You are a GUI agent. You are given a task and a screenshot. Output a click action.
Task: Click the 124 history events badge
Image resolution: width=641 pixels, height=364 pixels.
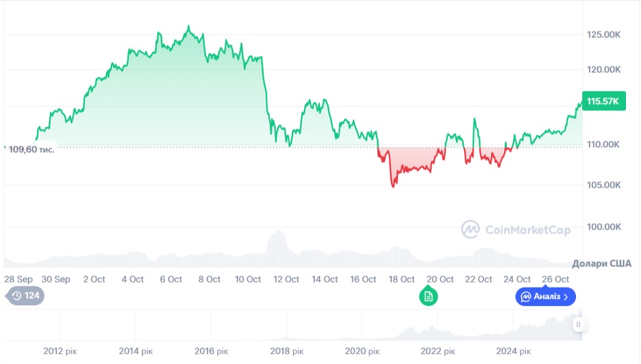tap(25, 296)
